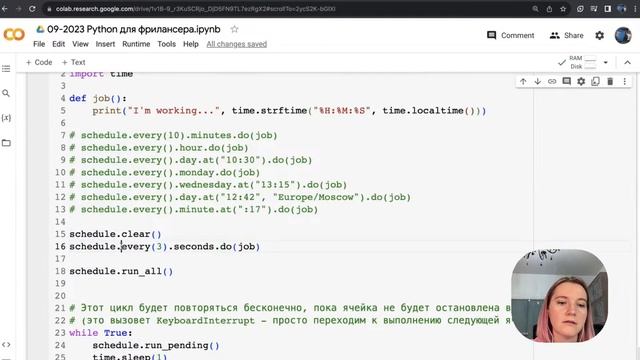Reload the browser page

(32, 9)
